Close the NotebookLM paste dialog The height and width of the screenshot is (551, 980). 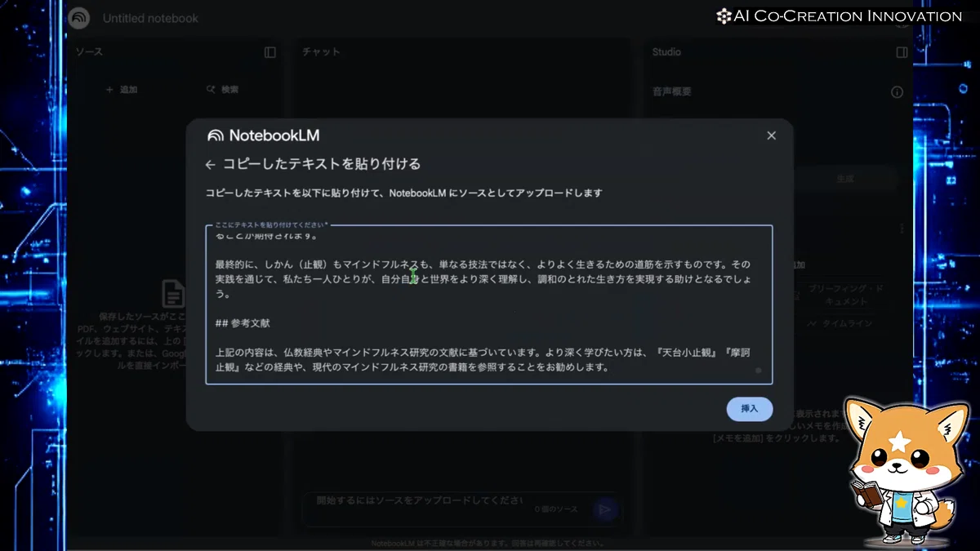pyautogui.click(x=771, y=136)
